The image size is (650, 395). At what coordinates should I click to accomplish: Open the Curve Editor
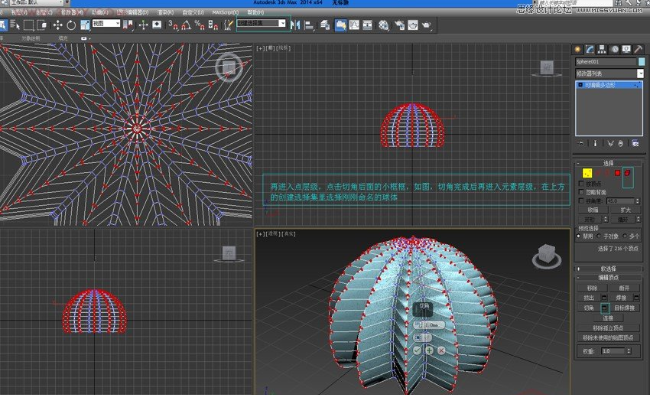354,25
